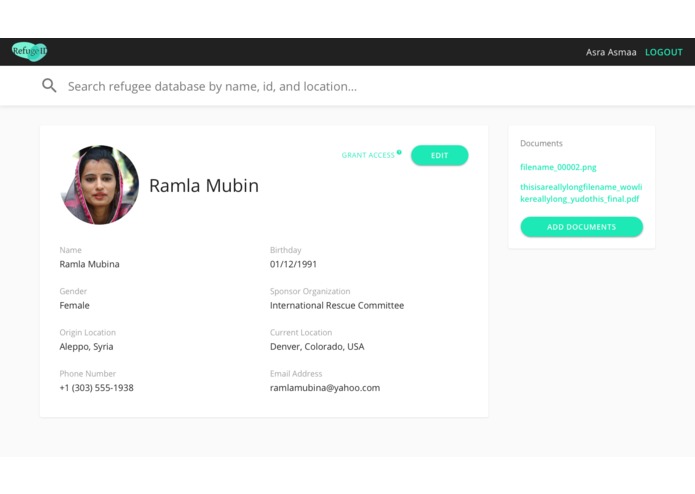The height and width of the screenshot is (494, 695).
Task: Click the Current Location label
Action: 301,332
